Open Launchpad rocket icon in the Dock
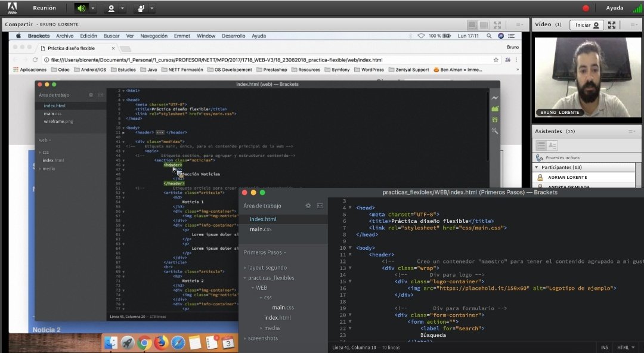Image resolution: width=644 pixels, height=353 pixels. coord(128,343)
